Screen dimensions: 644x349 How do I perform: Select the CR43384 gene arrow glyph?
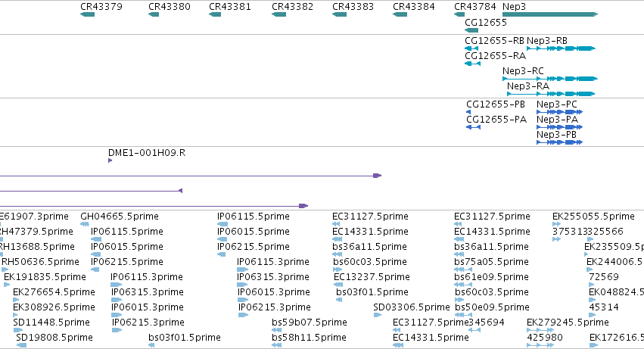coord(400,14)
